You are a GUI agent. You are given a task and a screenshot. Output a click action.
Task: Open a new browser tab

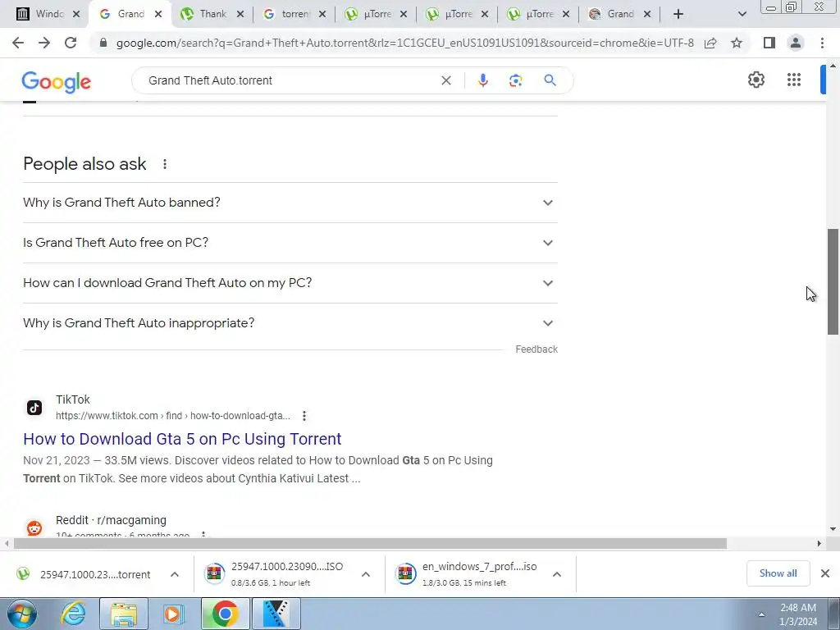pos(678,14)
